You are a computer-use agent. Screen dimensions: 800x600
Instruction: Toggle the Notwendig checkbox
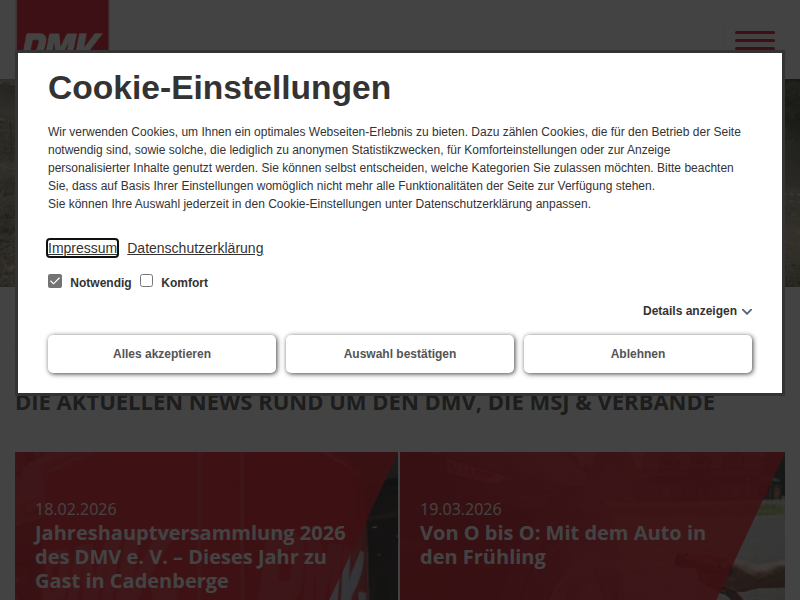click(x=55, y=282)
